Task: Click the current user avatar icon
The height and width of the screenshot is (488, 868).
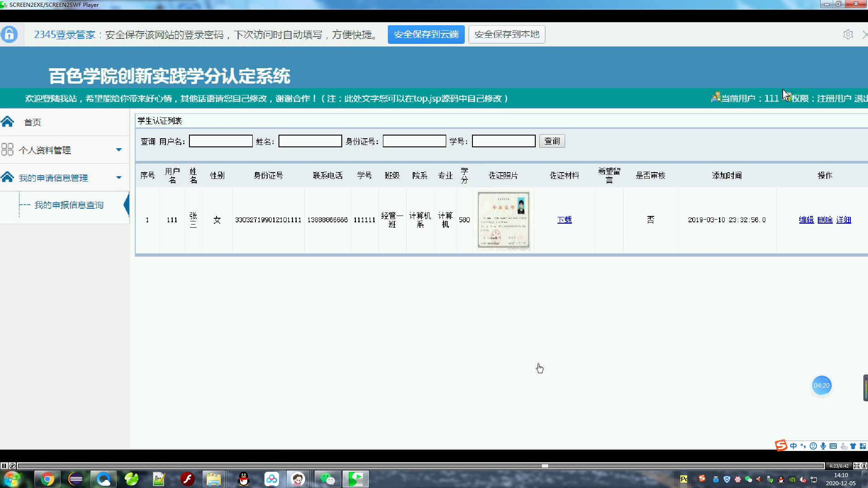Action: coord(716,97)
